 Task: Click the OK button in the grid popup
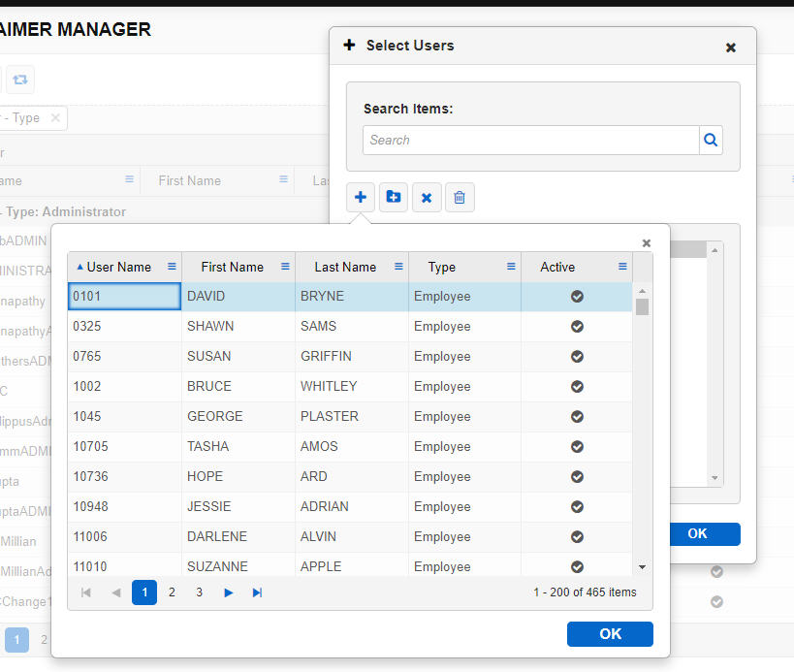point(610,633)
